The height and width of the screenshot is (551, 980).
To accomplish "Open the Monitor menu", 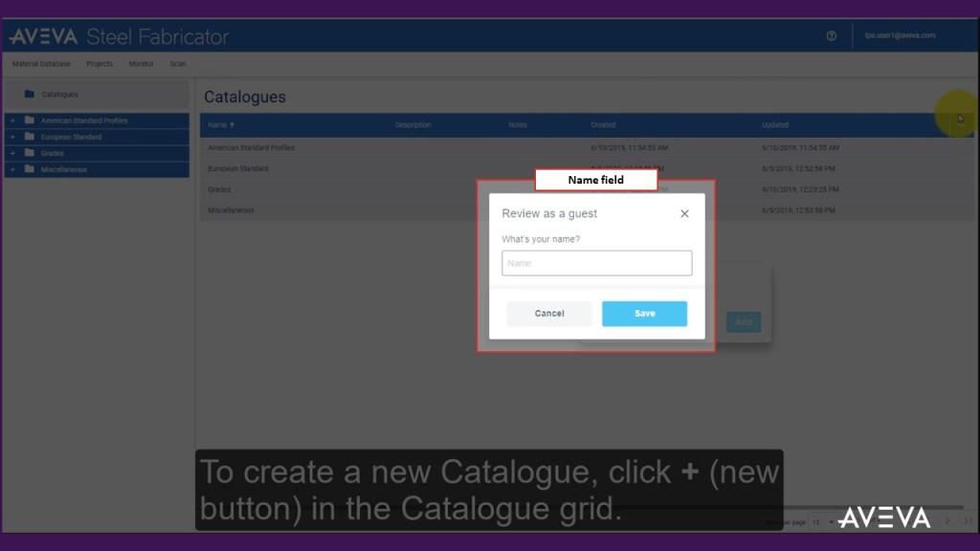I will [141, 64].
